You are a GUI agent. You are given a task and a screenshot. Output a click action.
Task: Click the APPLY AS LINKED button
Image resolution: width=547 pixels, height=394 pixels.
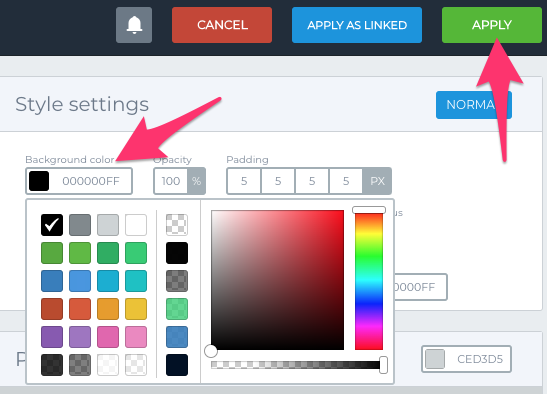pyautogui.click(x=357, y=25)
